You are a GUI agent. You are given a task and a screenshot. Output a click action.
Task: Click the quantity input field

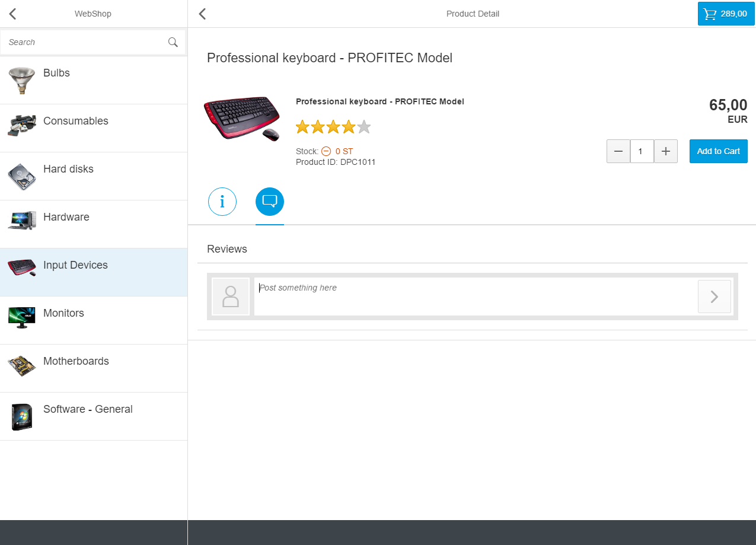click(x=642, y=151)
